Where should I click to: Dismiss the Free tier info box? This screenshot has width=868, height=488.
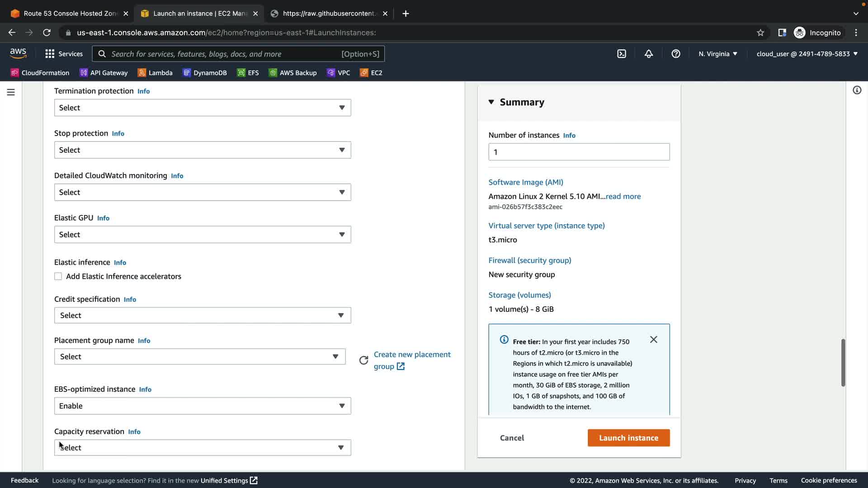click(x=654, y=339)
